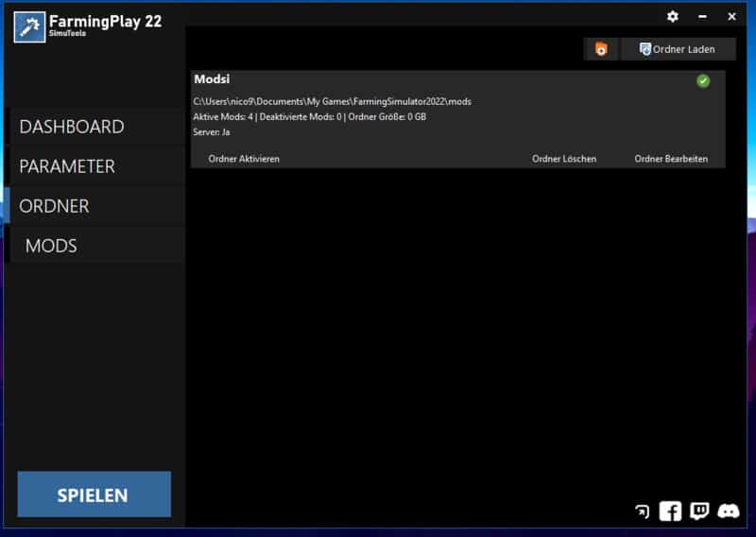This screenshot has height=537, width=756.
Task: Click the Facebook icon
Action: 670,511
